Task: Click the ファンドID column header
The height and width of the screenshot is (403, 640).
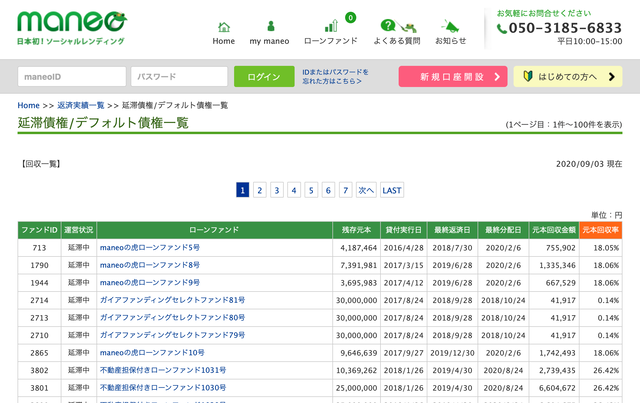Action: 39,230
